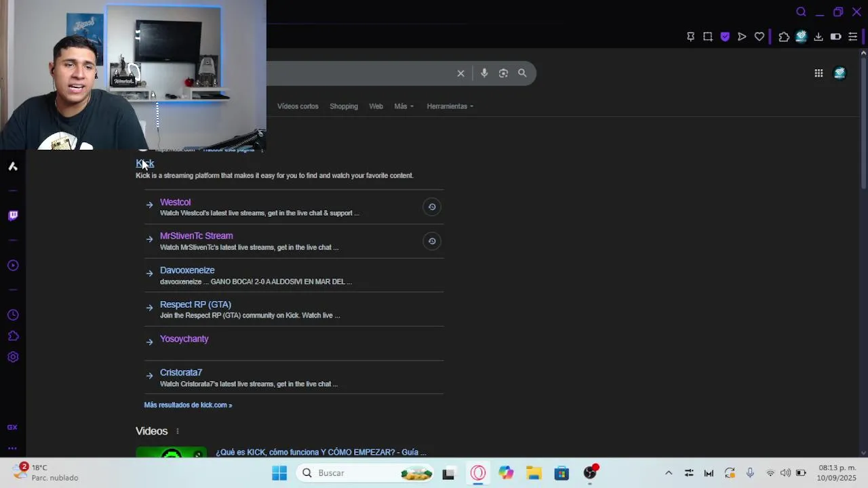
Task: Open the Windows Start menu
Action: 279,473
